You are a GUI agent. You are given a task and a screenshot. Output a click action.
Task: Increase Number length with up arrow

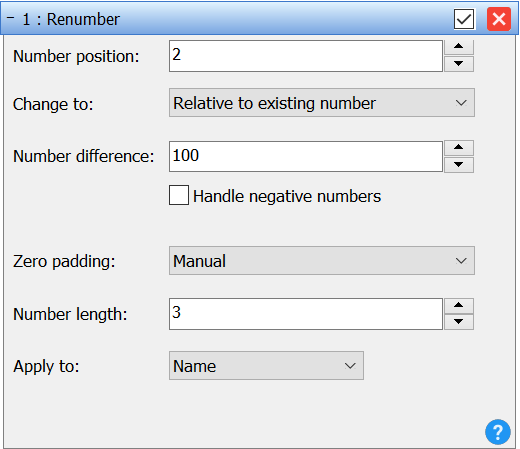coord(459,305)
